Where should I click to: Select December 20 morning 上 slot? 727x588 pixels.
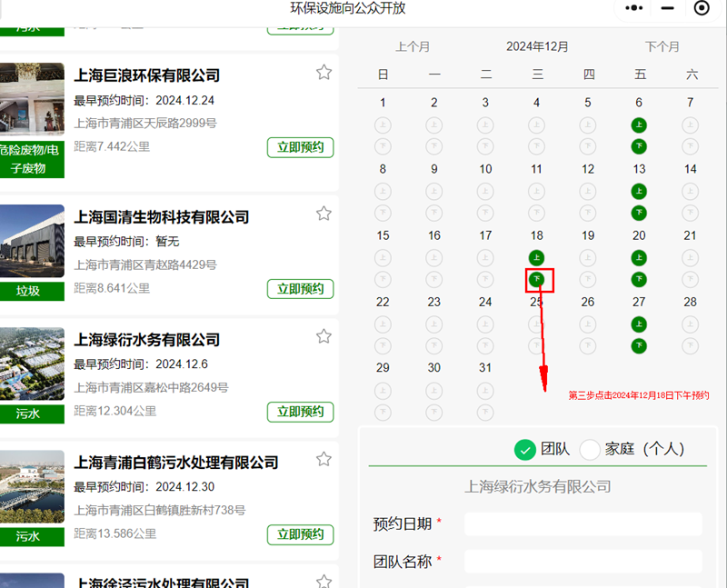pyautogui.click(x=639, y=258)
